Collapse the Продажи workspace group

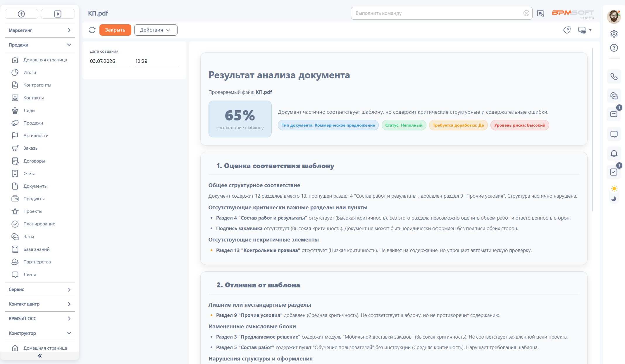(x=39, y=45)
